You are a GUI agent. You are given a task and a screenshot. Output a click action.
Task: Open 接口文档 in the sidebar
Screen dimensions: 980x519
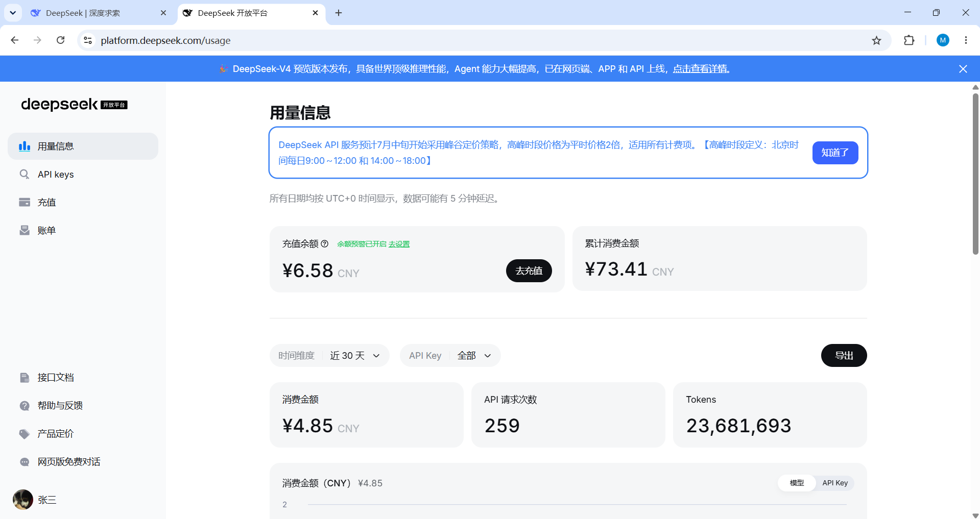(x=83, y=378)
